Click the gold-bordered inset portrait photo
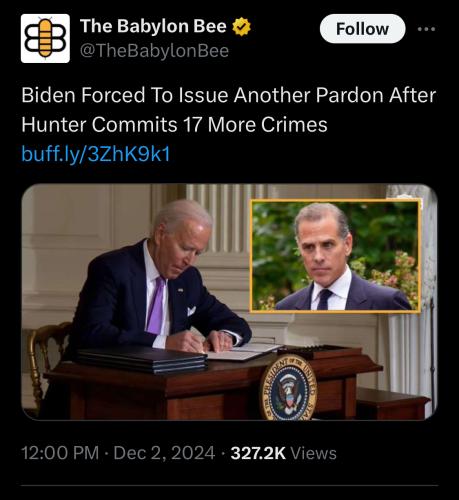459x500 pixels. [335, 256]
